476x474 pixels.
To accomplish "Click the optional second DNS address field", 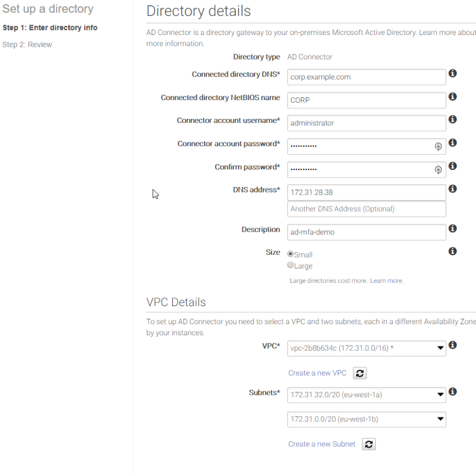I will [366, 208].
